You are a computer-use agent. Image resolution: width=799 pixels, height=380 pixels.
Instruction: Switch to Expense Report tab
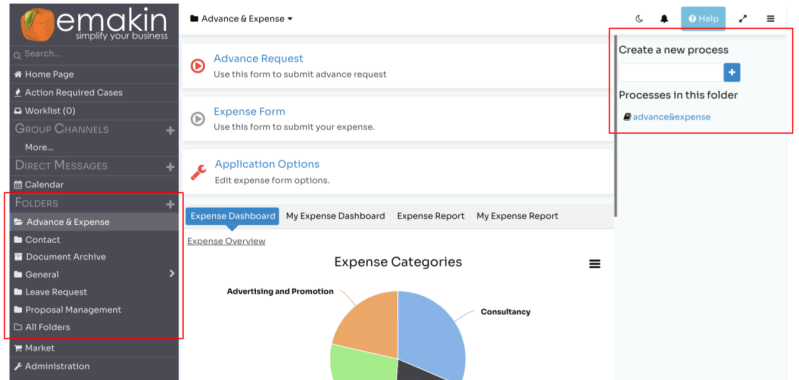tap(431, 216)
